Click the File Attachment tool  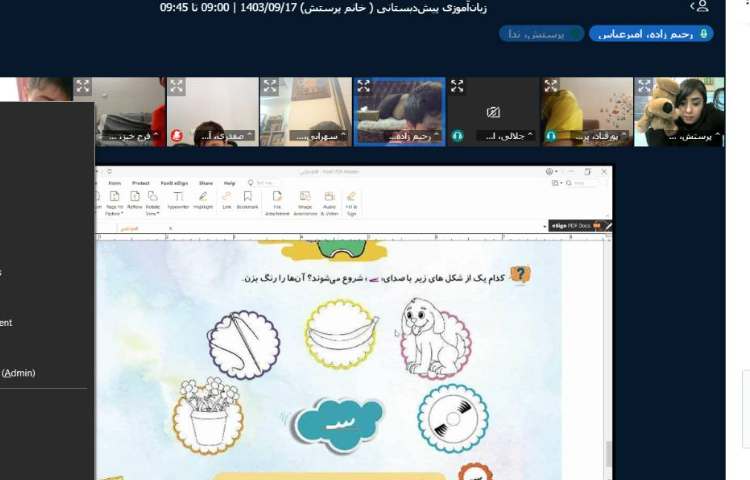pos(277,203)
